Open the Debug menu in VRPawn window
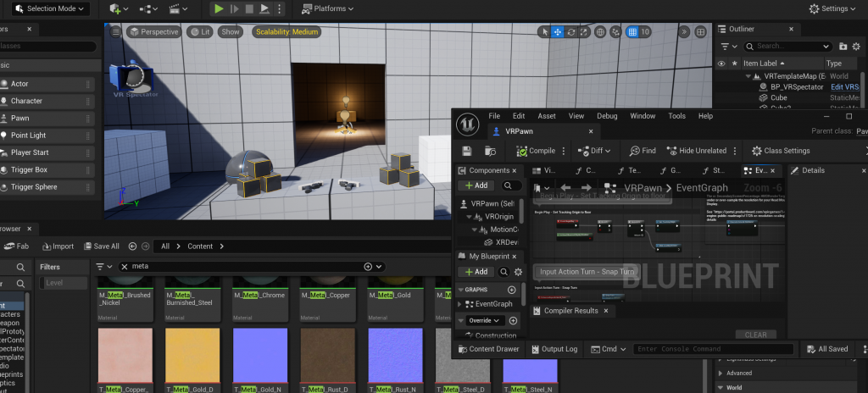 [x=607, y=116]
